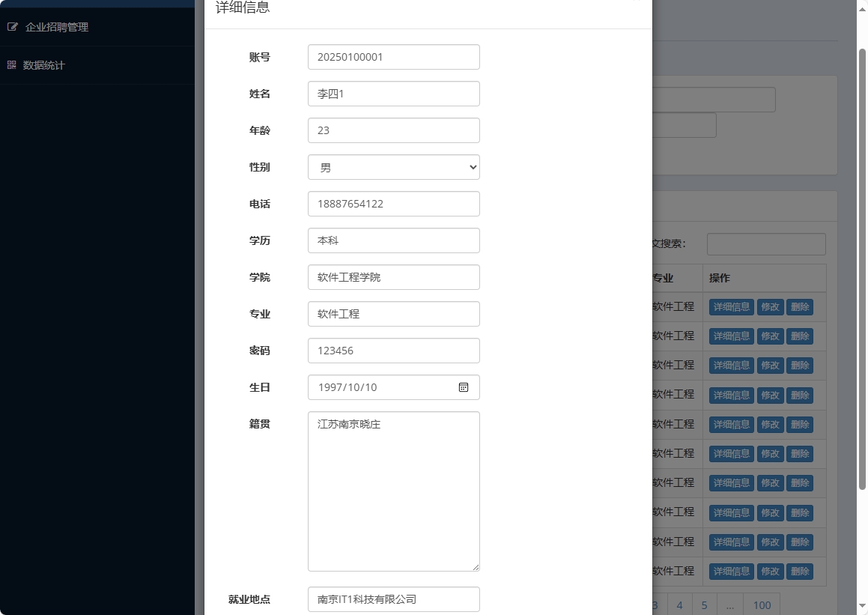Screen dimensions: 868x615
Task: Click 删除 on the second table row
Action: tap(800, 336)
